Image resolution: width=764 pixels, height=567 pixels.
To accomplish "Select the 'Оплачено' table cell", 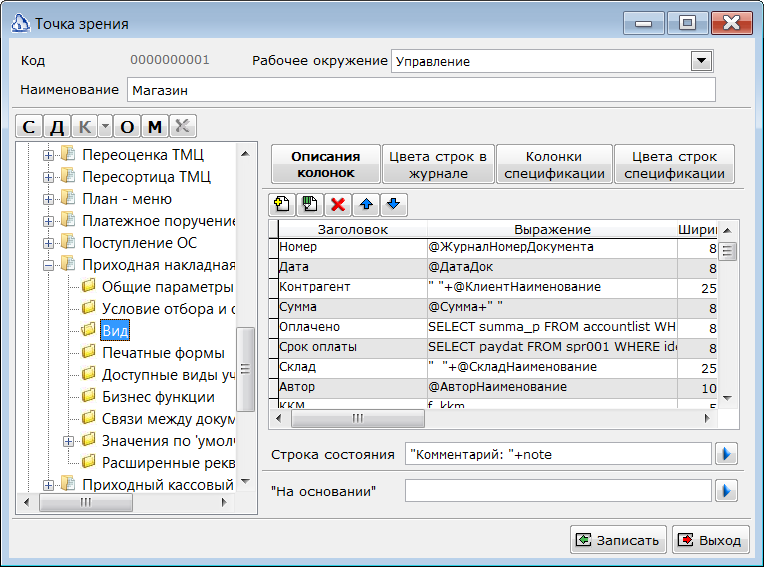I will pos(353,327).
